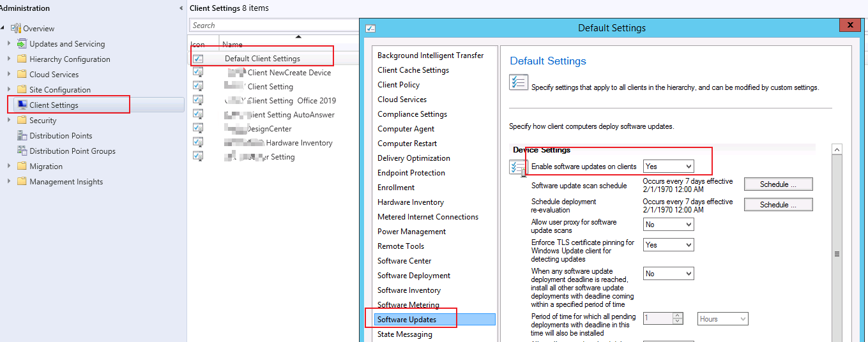
Task: Select State Messaging category
Action: 405,334
